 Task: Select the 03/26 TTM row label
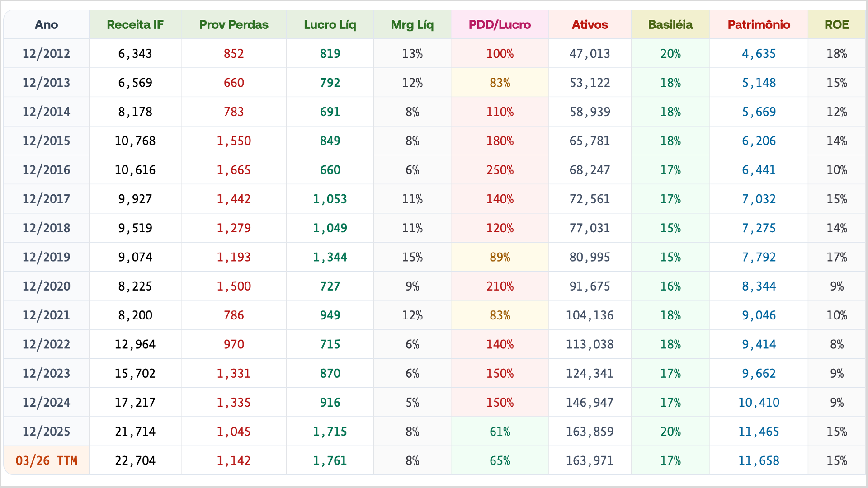[47, 460]
